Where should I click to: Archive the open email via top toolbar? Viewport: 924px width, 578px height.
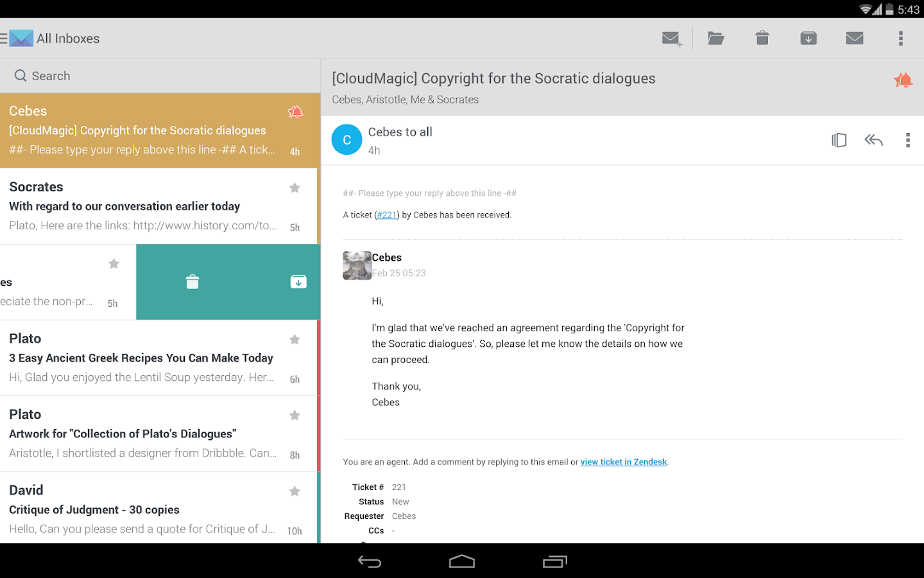[809, 39]
